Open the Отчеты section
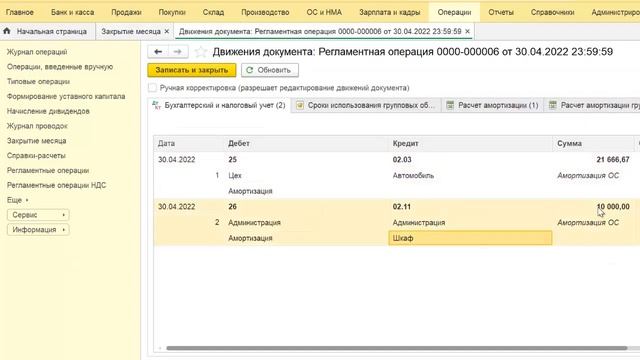 (501, 12)
